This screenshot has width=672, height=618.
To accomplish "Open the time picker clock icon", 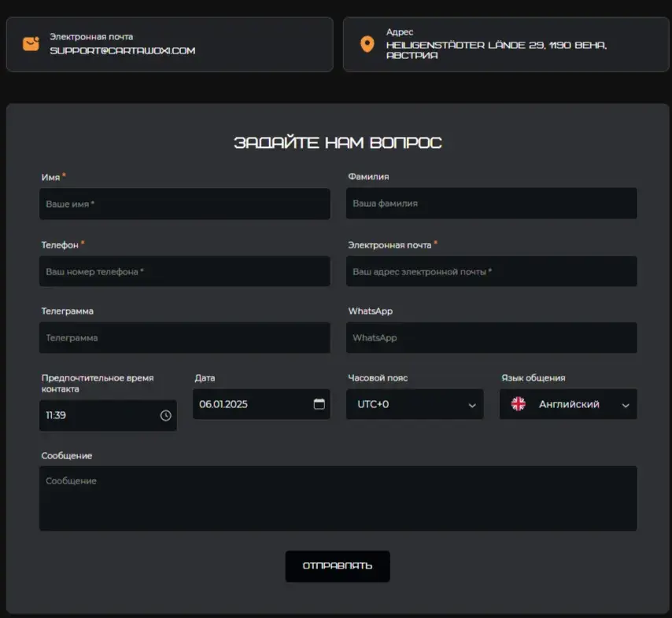I will [165, 415].
